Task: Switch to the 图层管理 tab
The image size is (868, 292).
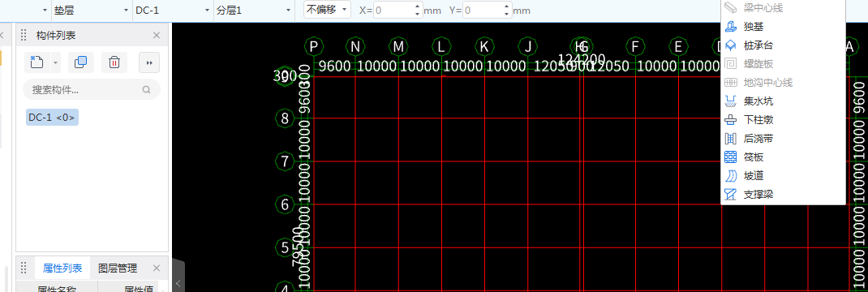Action: click(118, 268)
